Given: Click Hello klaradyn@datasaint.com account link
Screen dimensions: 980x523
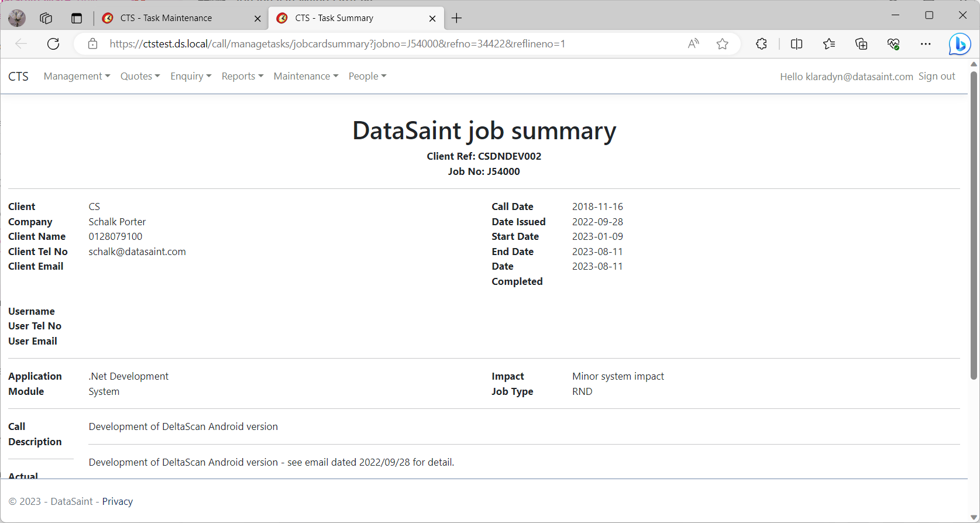Looking at the screenshot, I should pos(847,77).
